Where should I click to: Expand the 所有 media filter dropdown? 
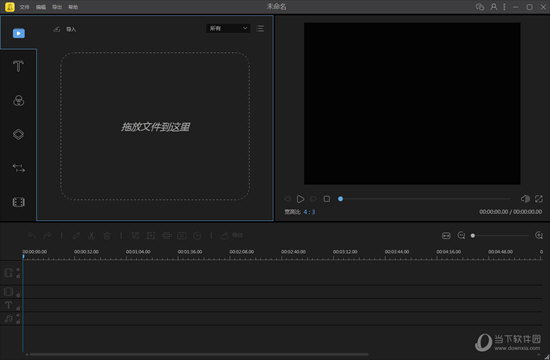coord(228,28)
